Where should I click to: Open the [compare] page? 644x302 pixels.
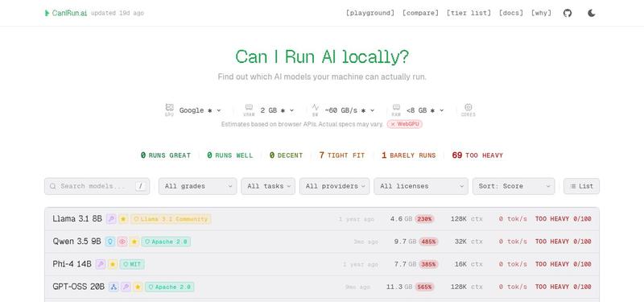point(420,13)
